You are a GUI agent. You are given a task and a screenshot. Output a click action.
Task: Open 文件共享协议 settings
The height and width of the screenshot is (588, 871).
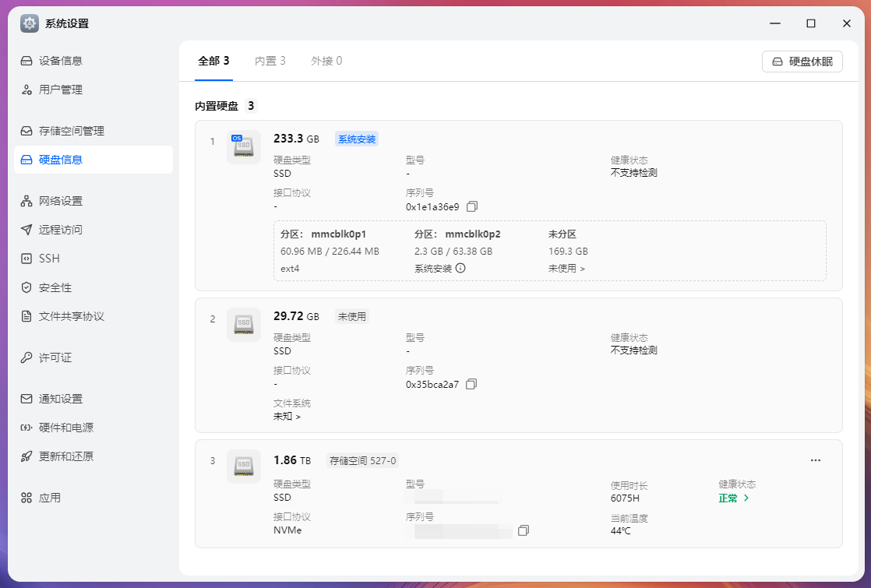(93, 316)
